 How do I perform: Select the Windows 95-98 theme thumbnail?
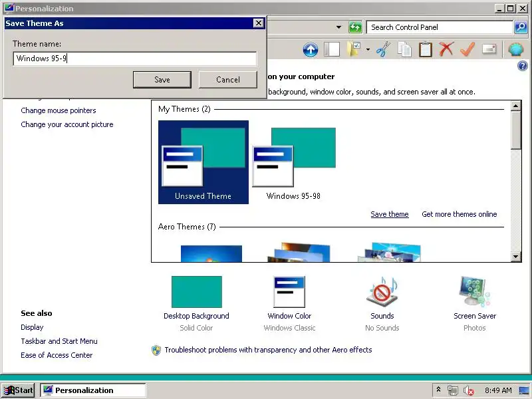click(294, 162)
